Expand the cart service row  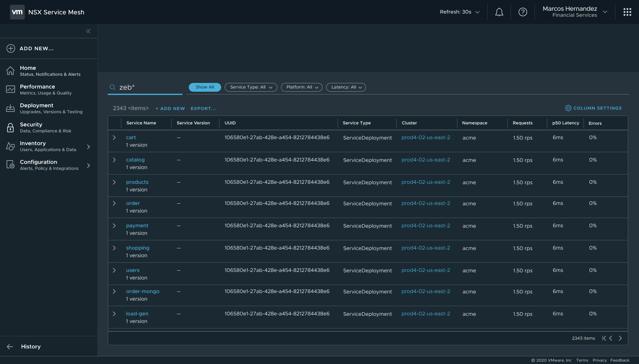(114, 138)
